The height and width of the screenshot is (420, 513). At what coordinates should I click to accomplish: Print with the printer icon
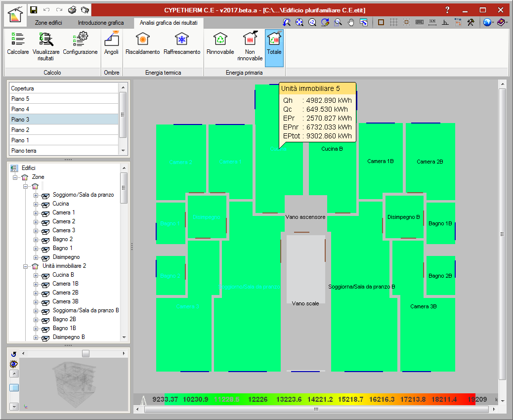(72, 10)
